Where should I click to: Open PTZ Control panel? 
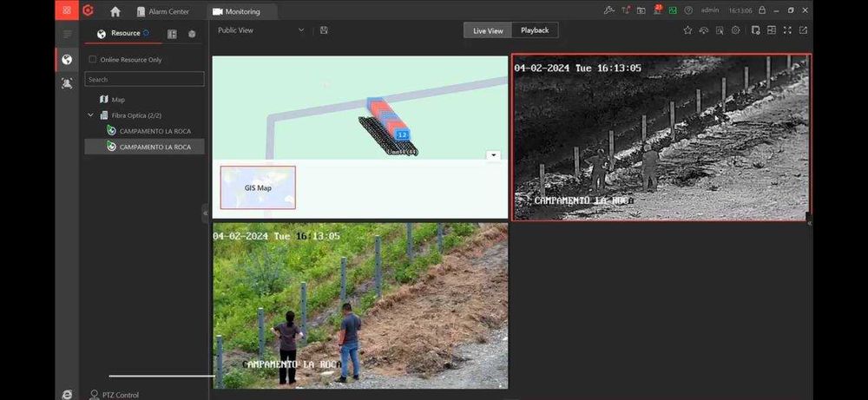(114, 395)
